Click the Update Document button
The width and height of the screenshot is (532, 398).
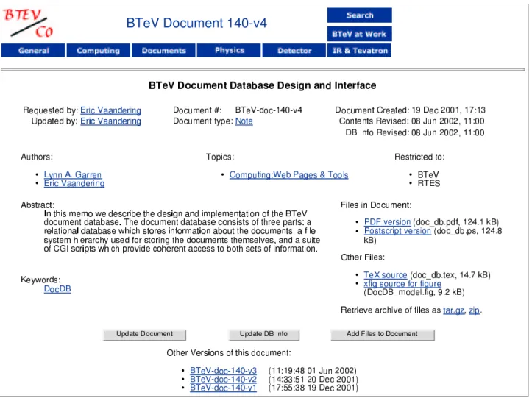point(144,334)
